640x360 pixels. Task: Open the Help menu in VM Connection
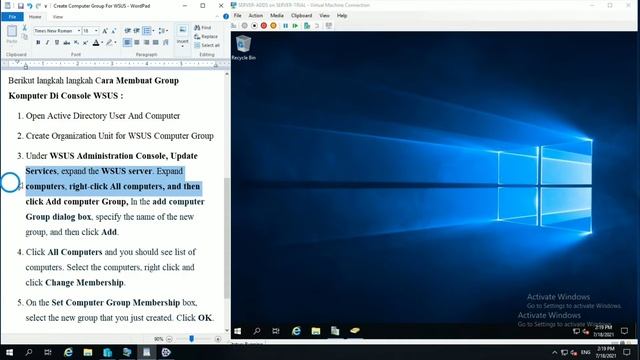(342, 16)
